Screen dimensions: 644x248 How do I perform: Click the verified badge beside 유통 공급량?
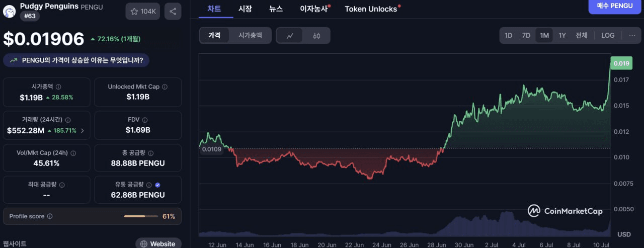(x=158, y=185)
